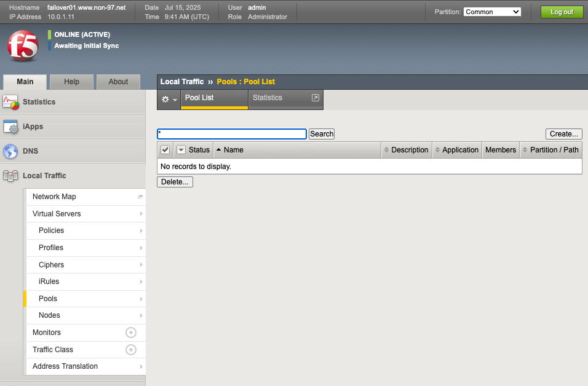Click the hostname failover01.www.non-97.net
588x386 pixels.
coord(87,7)
